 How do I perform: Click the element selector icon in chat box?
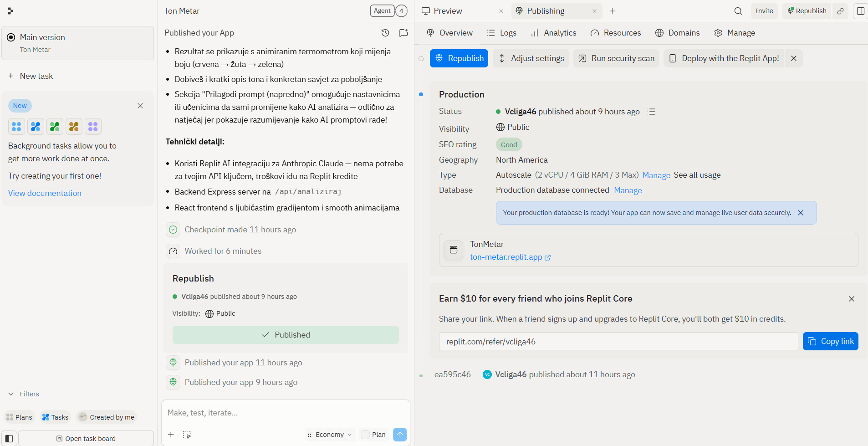point(187,435)
